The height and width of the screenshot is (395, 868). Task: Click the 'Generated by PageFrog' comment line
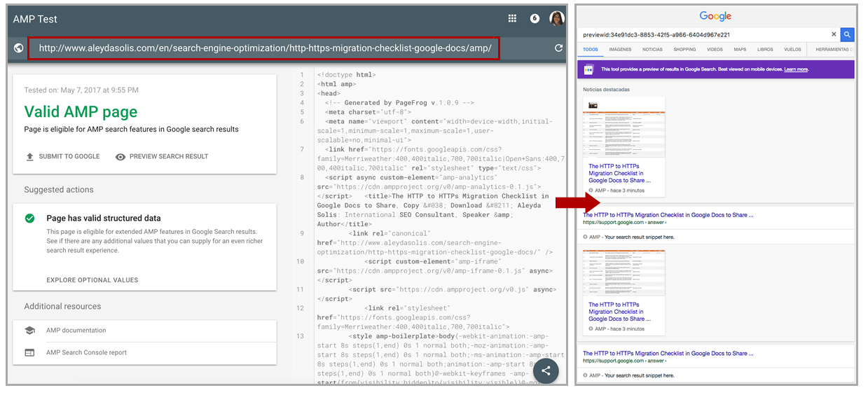pyautogui.click(x=400, y=103)
